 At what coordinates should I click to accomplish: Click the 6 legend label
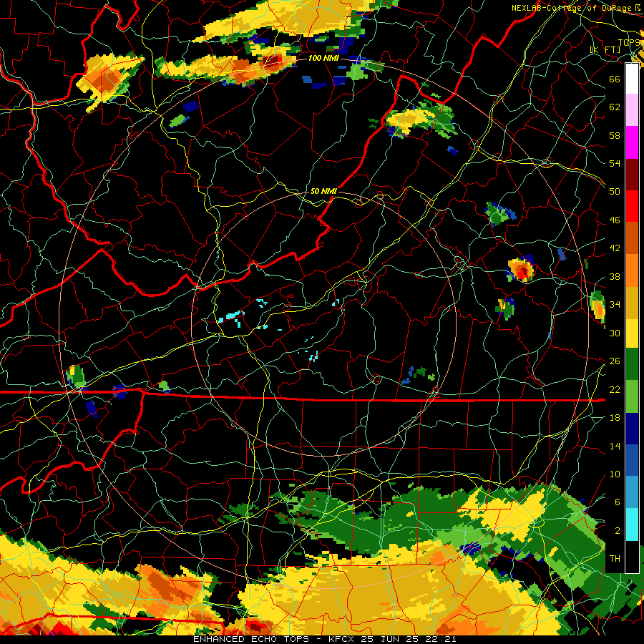pyautogui.click(x=617, y=502)
